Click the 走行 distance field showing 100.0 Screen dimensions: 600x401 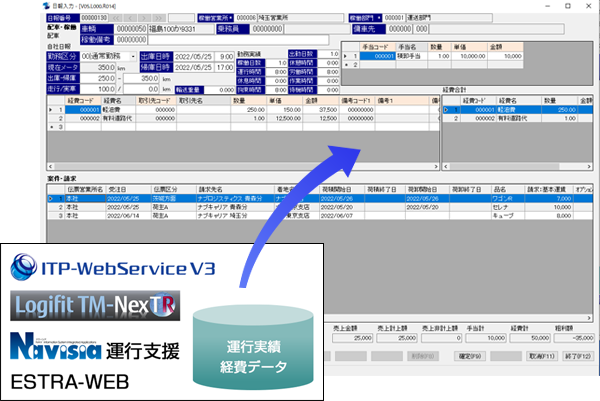coord(98,89)
